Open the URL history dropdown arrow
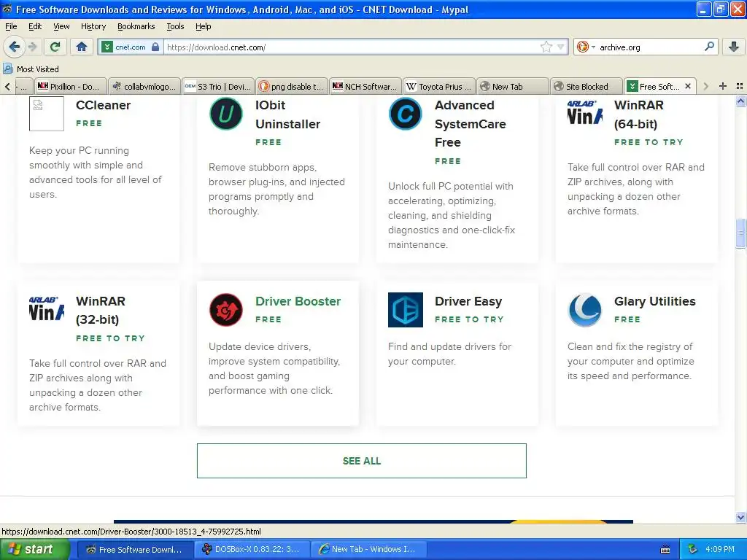Image resolution: width=747 pixels, height=560 pixels. 561,47
